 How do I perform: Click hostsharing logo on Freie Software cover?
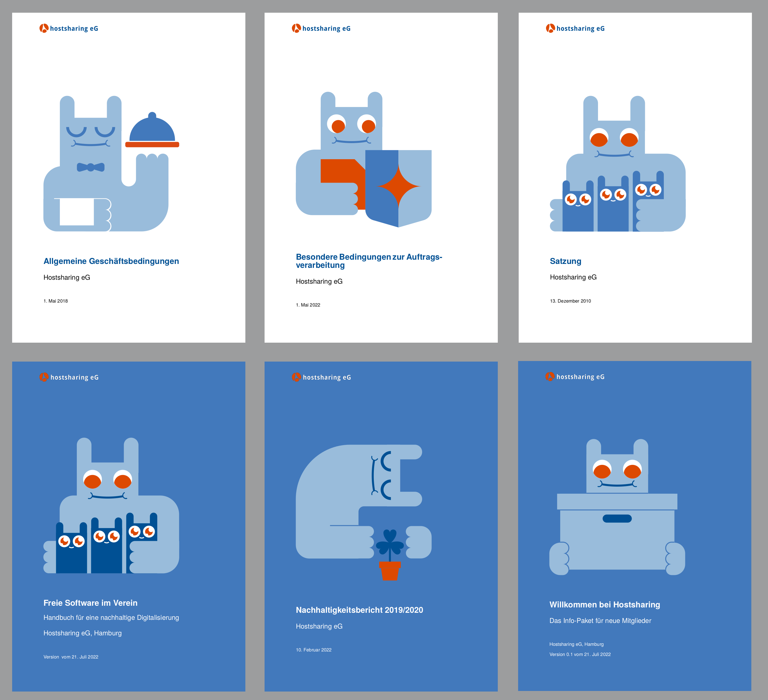coord(69,377)
